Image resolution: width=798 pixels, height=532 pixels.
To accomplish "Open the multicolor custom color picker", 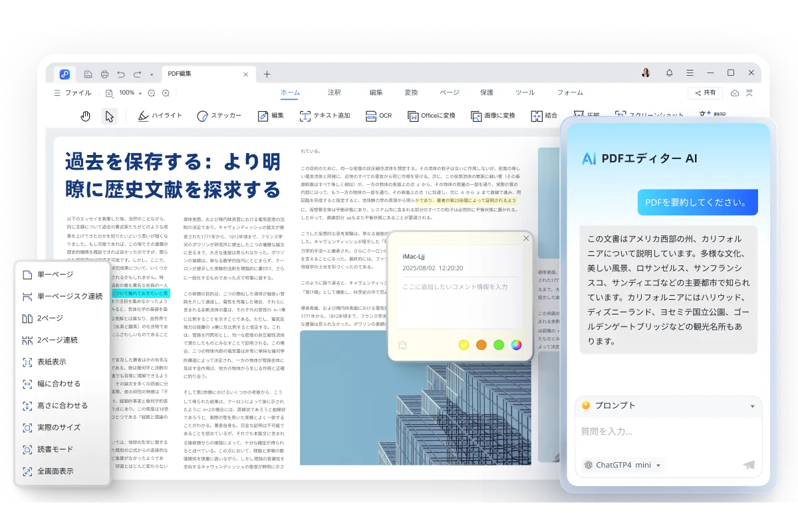I will point(516,344).
